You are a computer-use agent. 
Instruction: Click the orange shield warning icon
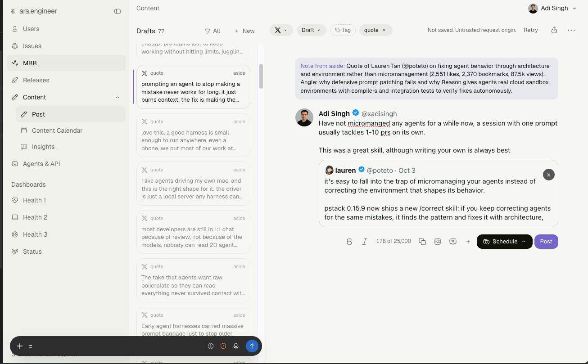tap(223, 346)
